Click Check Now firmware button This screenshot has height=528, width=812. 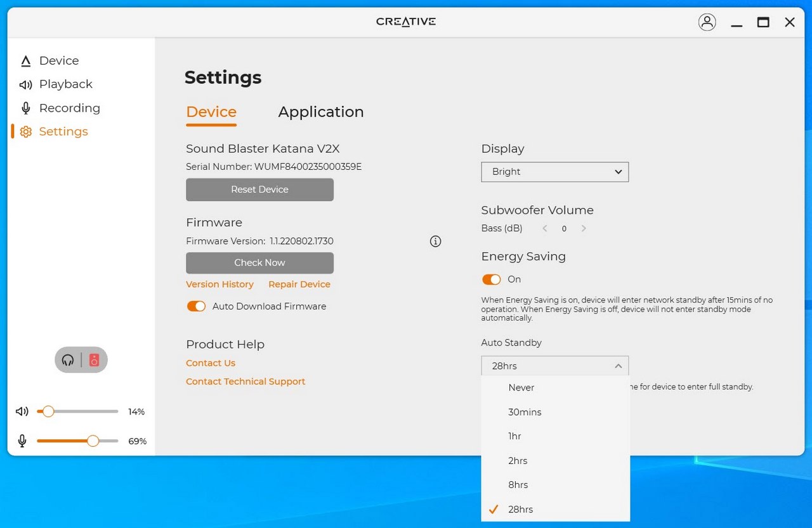pyautogui.click(x=259, y=263)
